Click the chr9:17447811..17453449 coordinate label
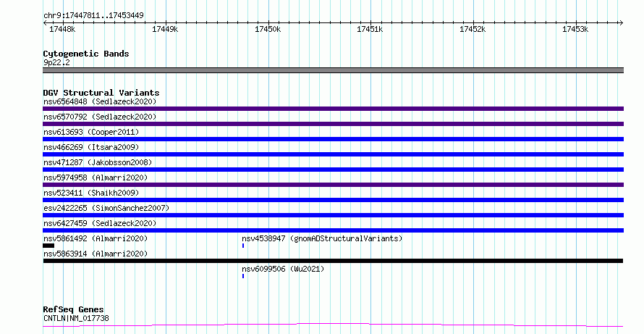Image resolution: width=644 pixels, height=334 pixels. tap(93, 16)
